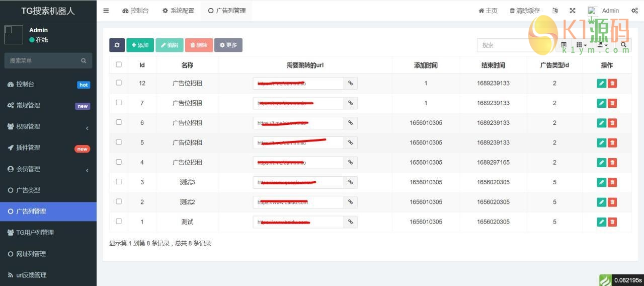Click the red trash icon for row Id 12
The width and height of the screenshot is (644, 286).
(612, 83)
